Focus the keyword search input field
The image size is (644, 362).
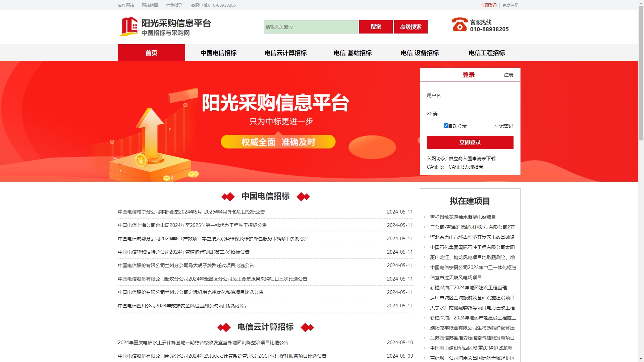tap(311, 27)
